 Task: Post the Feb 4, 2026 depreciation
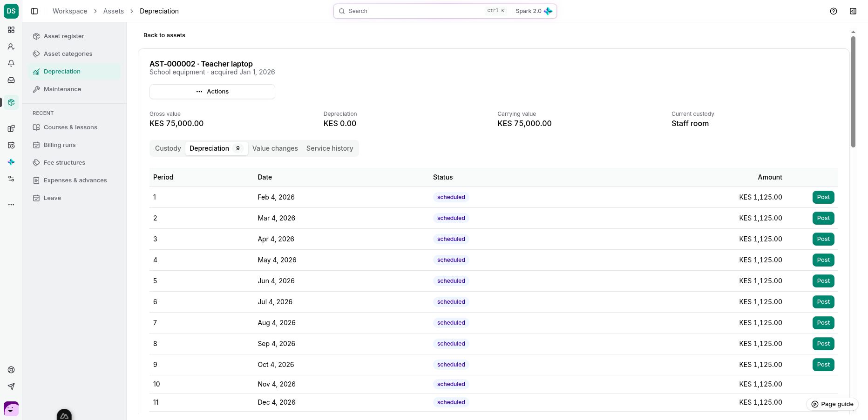(823, 197)
